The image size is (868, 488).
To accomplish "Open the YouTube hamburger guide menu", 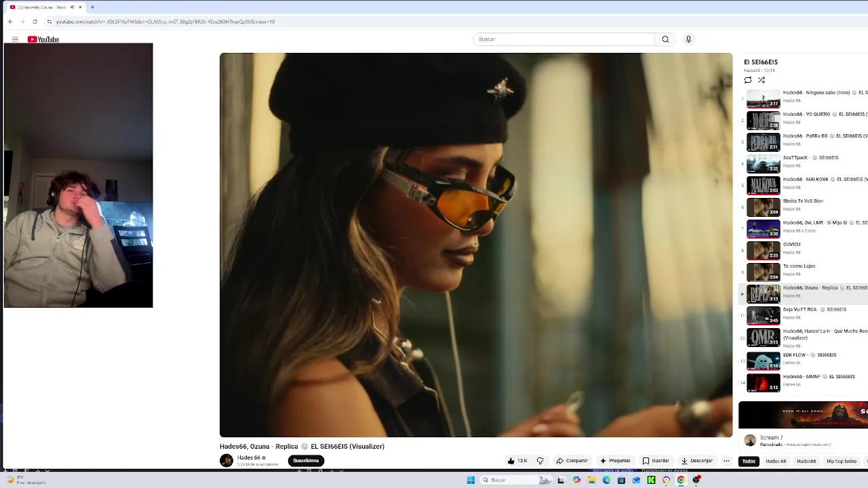I will (15, 39).
